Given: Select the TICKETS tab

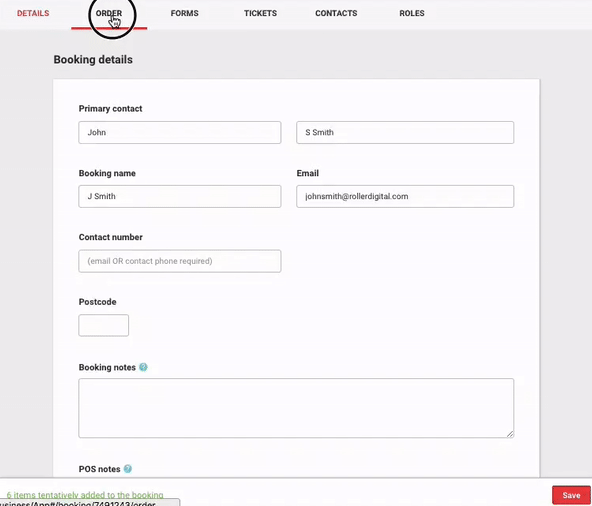Looking at the screenshot, I should [261, 13].
